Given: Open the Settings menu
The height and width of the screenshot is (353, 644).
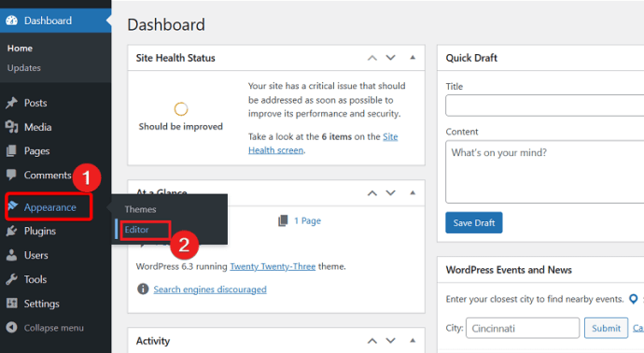Looking at the screenshot, I should pyautogui.click(x=41, y=304).
